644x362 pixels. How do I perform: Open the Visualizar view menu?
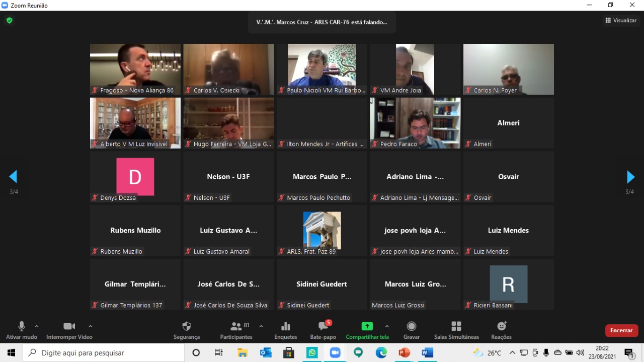(621, 21)
